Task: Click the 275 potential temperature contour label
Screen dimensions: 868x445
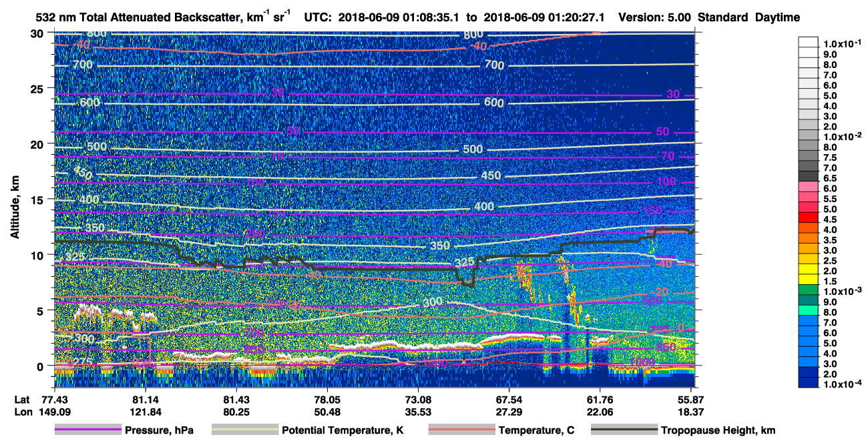Action: 81,361
